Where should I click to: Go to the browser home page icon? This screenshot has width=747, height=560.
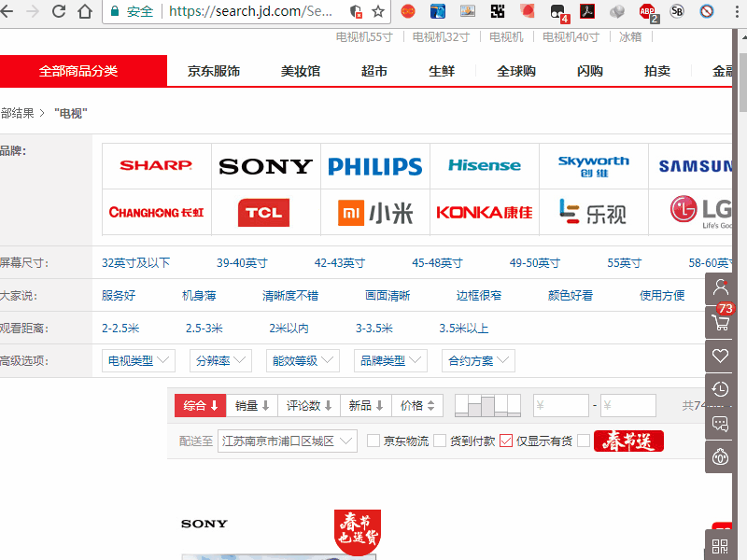[85, 11]
